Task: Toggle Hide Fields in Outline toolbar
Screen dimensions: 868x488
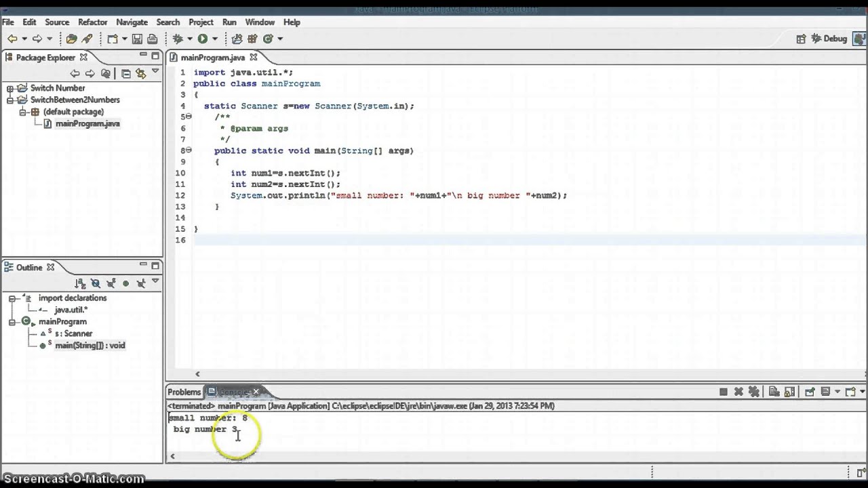Action: coord(96,283)
